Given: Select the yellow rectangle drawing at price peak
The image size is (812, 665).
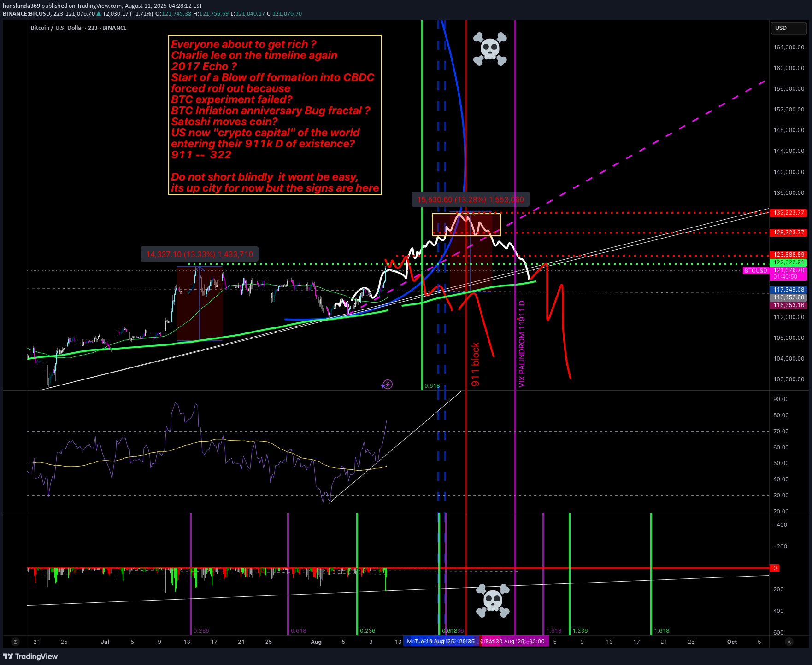Looking at the screenshot, I should click(x=466, y=225).
